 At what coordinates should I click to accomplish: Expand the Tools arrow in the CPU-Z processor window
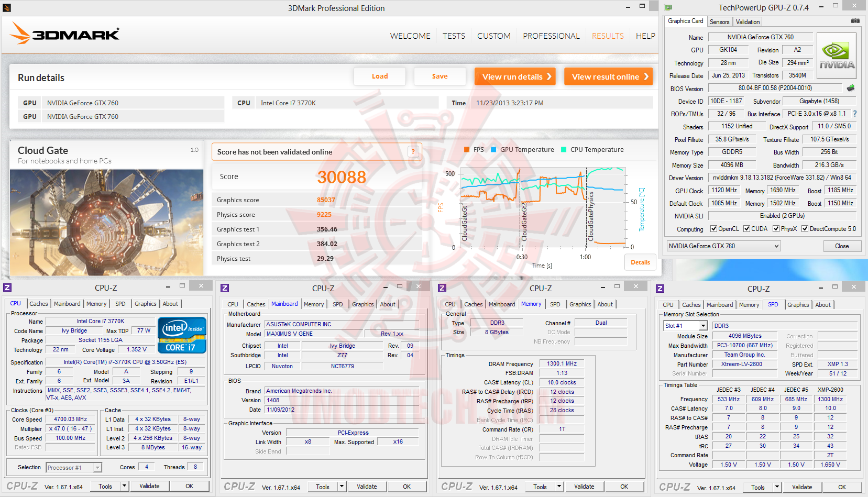point(125,486)
